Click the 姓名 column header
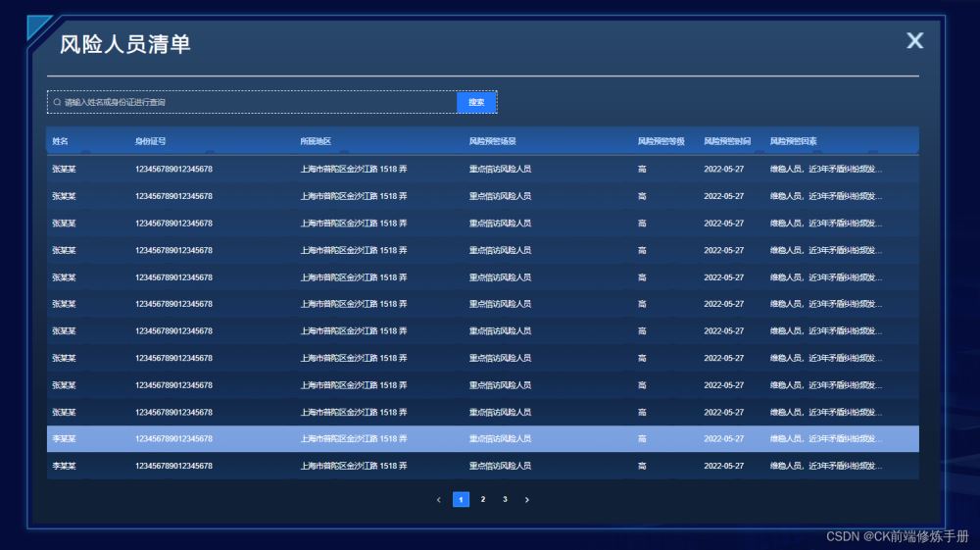This screenshot has width=980, height=550. pos(60,141)
